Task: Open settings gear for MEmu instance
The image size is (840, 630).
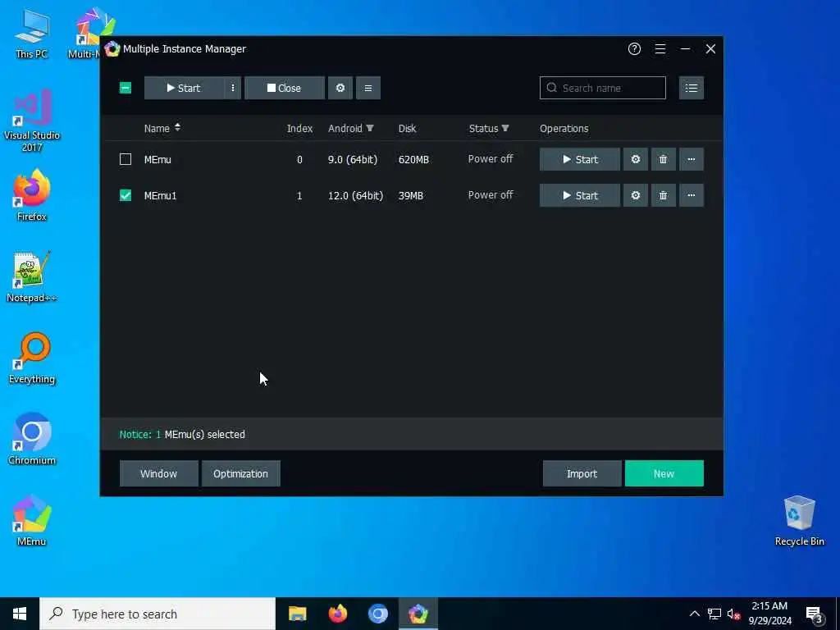Action: click(636, 159)
